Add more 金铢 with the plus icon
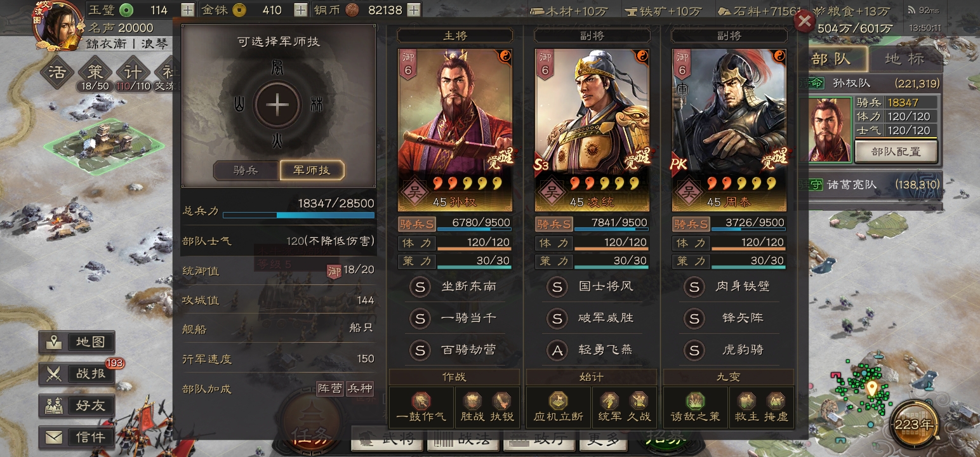This screenshot has width=980, height=457. [301, 10]
